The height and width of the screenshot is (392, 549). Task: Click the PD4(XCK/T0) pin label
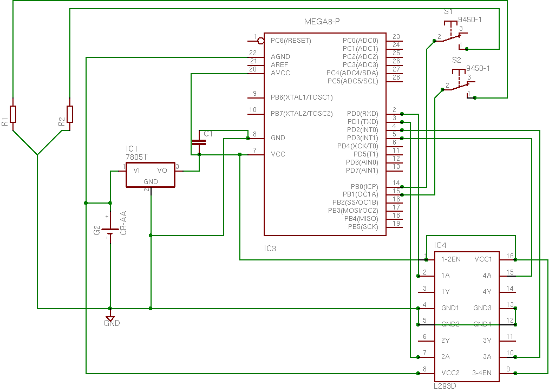[x=358, y=146]
